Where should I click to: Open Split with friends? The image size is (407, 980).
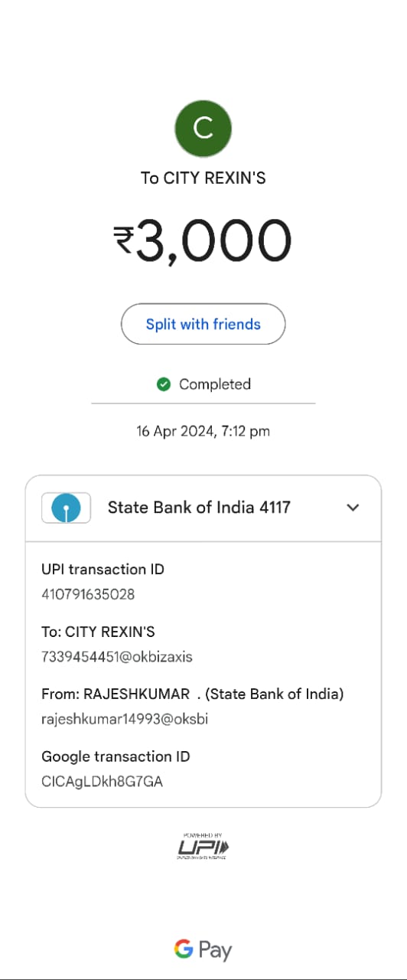203,325
